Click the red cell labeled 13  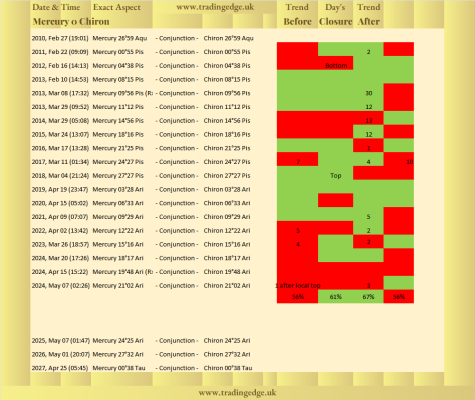368,120
